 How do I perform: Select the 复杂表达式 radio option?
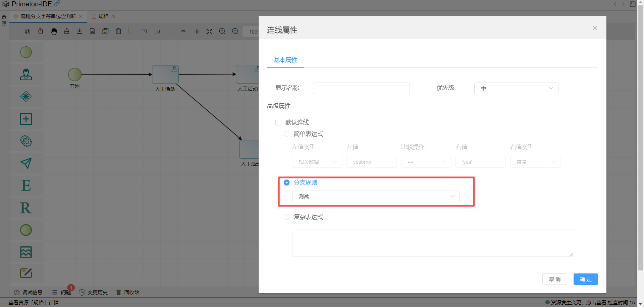[x=286, y=217]
